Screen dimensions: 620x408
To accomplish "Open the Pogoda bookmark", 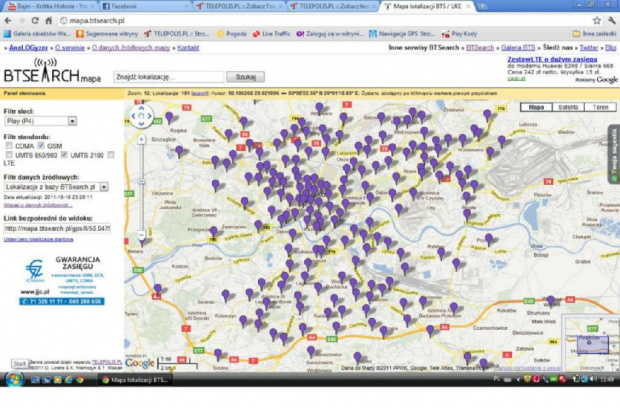I will coord(232,34).
